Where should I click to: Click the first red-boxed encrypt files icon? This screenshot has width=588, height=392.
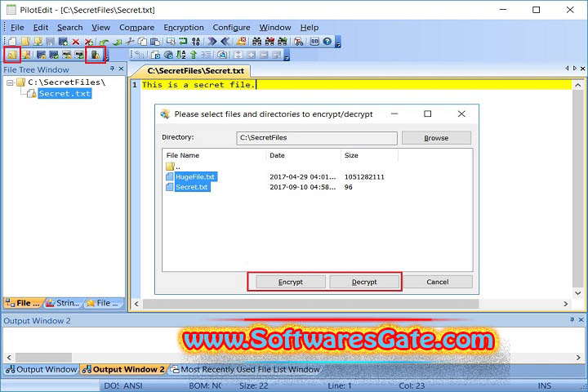pyautogui.click(x=12, y=56)
